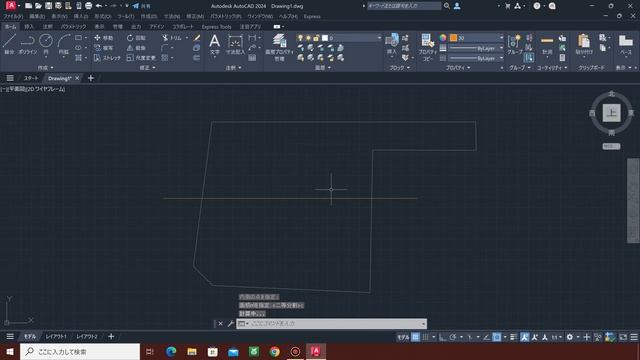Click the white layer color swatch

tap(325, 38)
